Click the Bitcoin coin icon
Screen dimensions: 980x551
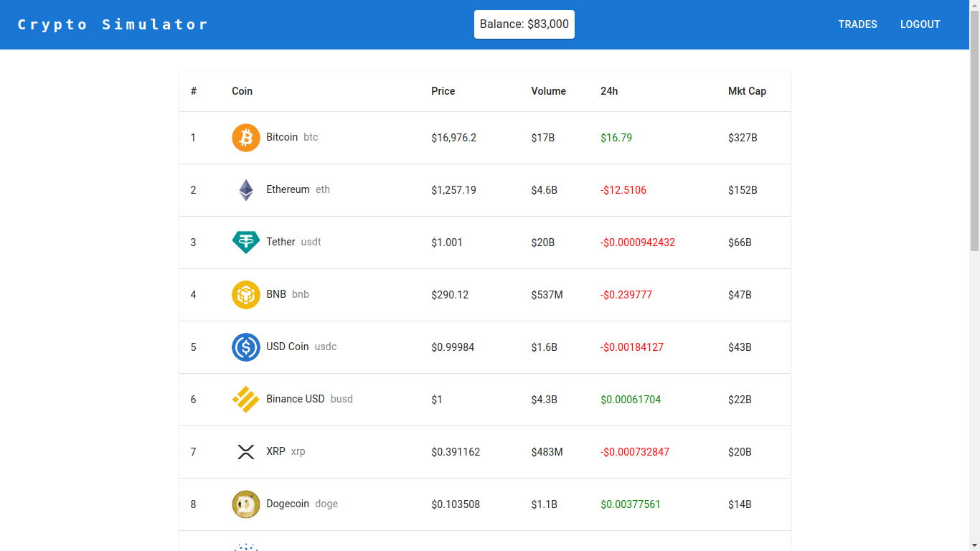click(245, 137)
